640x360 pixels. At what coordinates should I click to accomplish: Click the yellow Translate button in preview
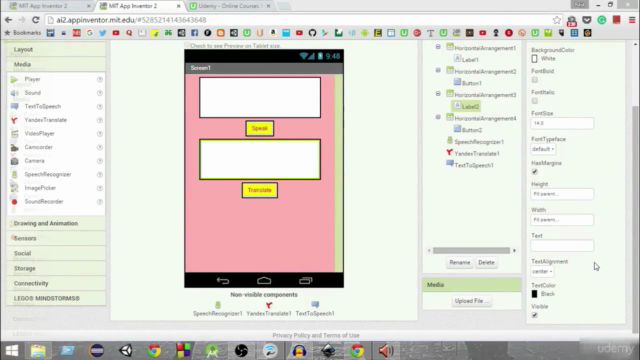[x=260, y=190]
